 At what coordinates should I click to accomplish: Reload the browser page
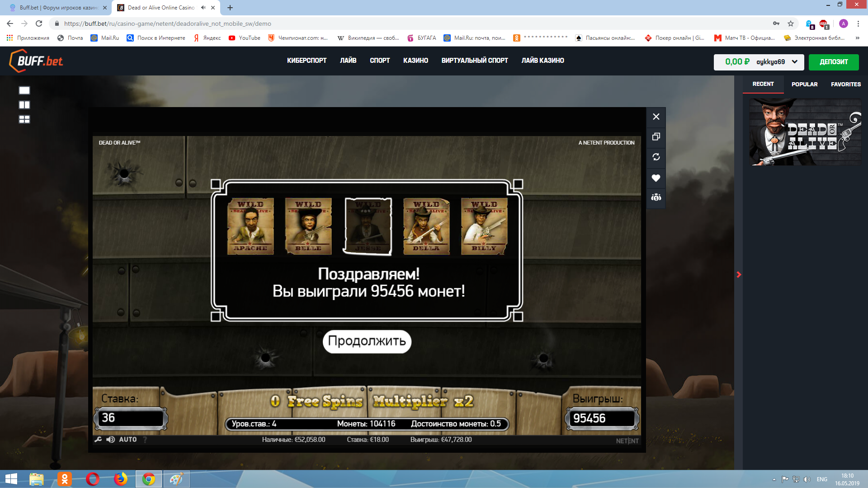(x=39, y=23)
